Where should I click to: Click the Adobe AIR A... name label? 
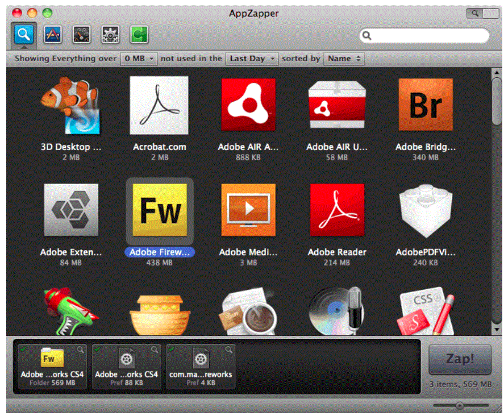248,147
